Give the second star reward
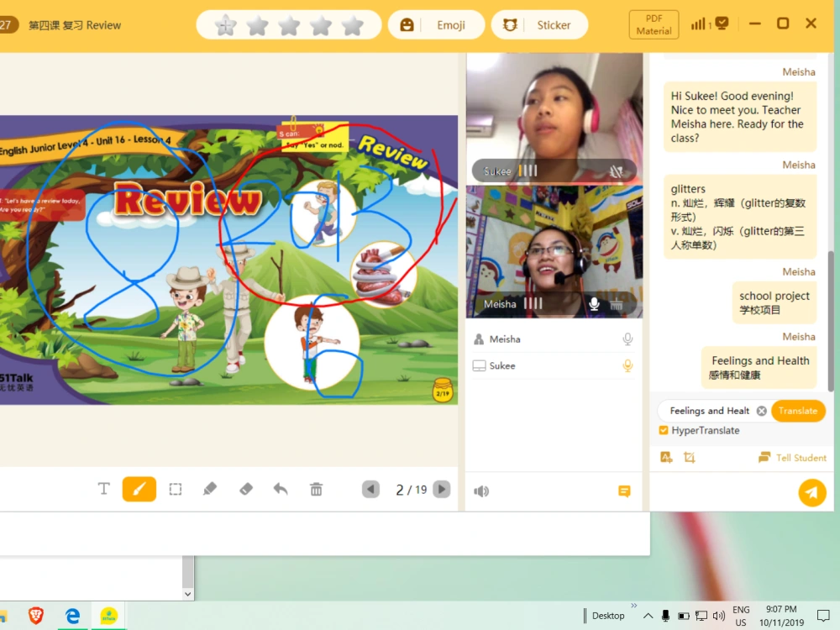This screenshot has width=840, height=630. [257, 25]
